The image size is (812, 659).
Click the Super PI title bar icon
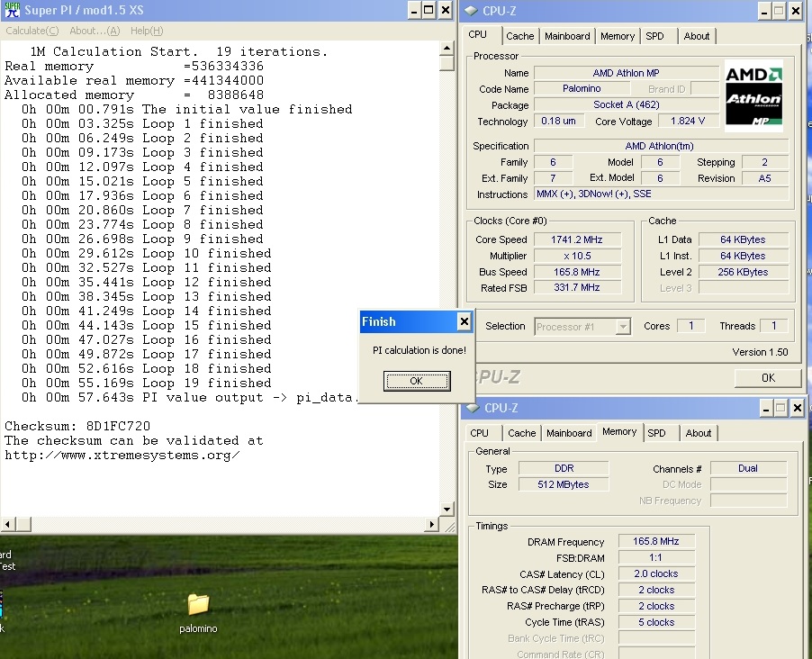point(11,11)
